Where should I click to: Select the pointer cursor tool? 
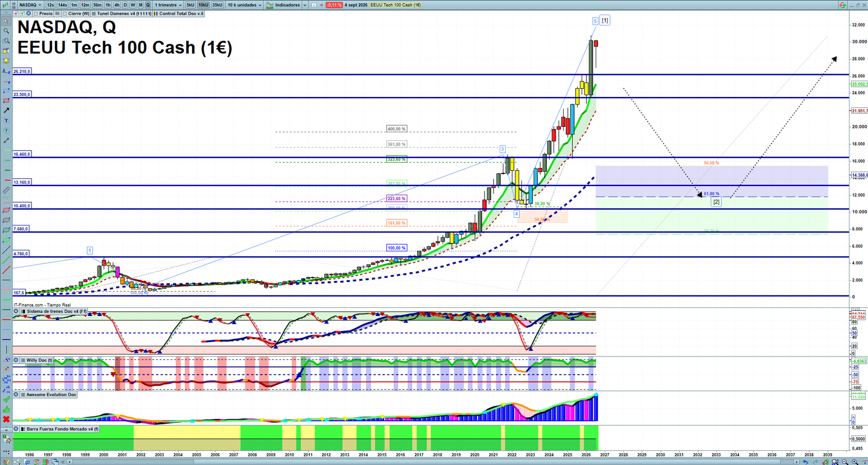(6, 21)
